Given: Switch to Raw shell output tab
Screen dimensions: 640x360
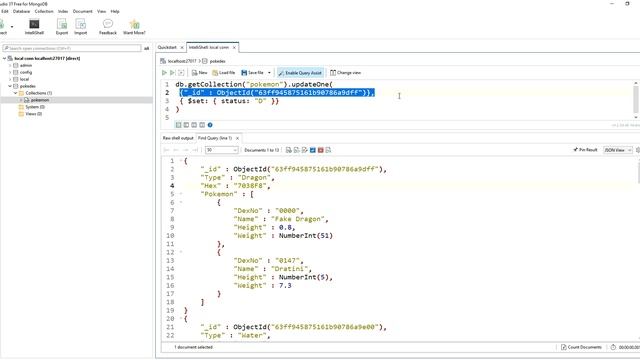Looking at the screenshot, I should [x=178, y=138].
